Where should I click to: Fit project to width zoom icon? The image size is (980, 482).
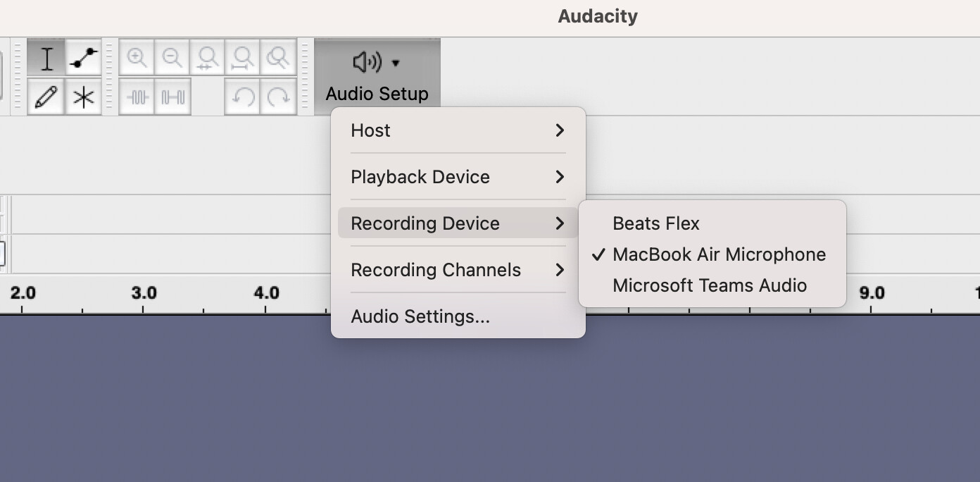point(243,58)
